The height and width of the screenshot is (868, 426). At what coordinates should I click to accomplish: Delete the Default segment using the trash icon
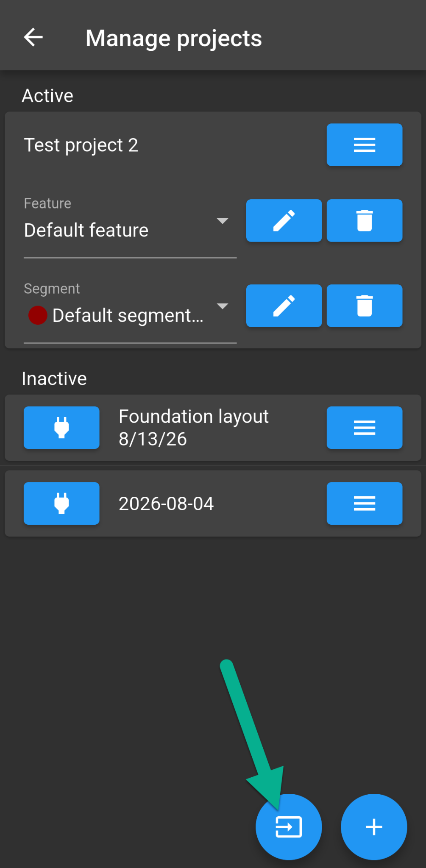pos(364,306)
